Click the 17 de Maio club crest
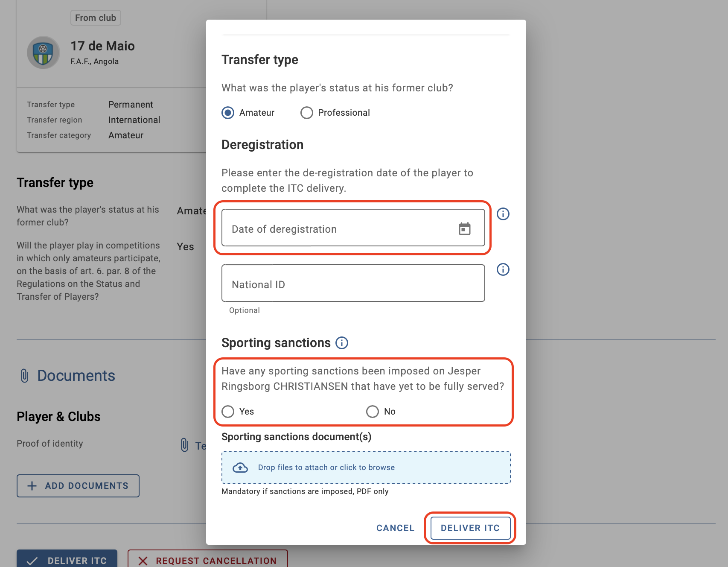 pyautogui.click(x=43, y=53)
